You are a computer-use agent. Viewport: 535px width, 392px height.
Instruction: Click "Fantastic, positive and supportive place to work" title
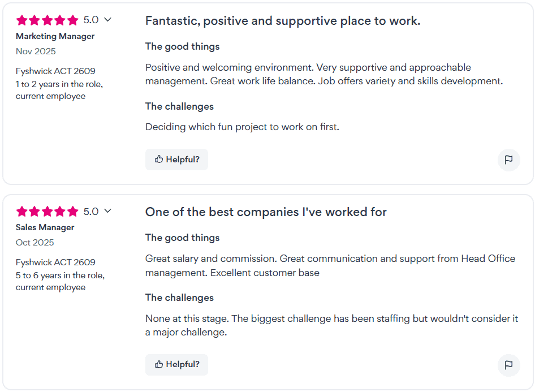click(282, 21)
